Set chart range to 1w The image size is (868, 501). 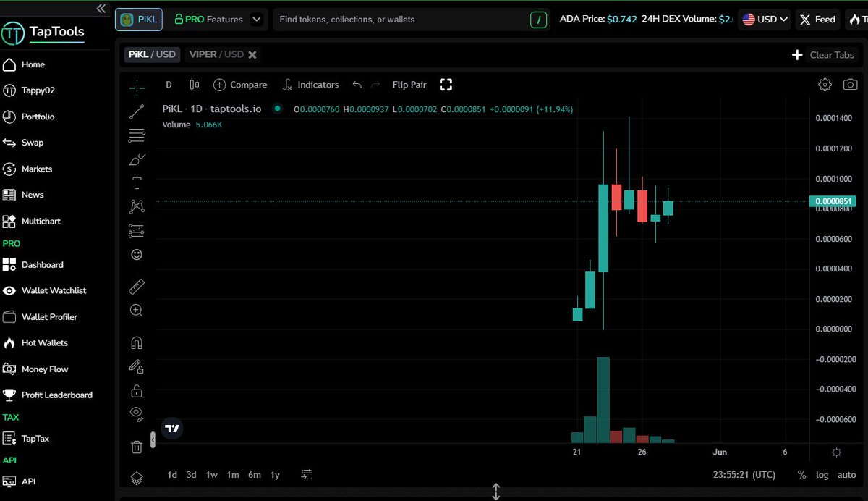tap(212, 475)
